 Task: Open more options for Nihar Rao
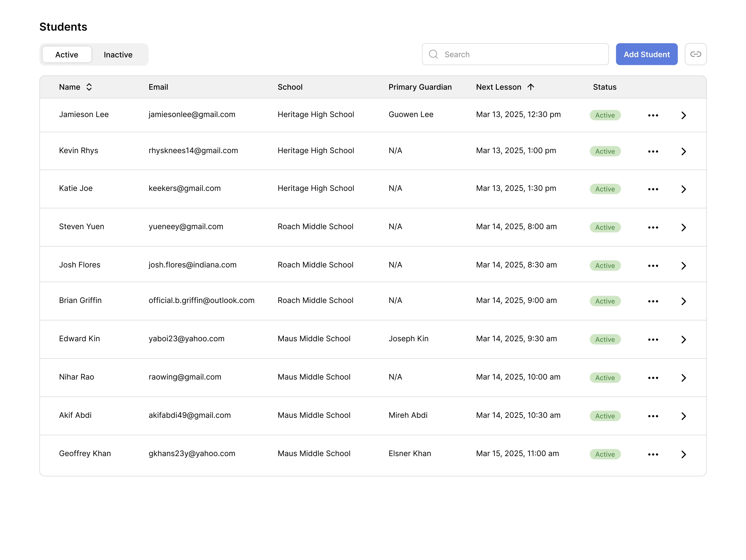[x=653, y=378]
